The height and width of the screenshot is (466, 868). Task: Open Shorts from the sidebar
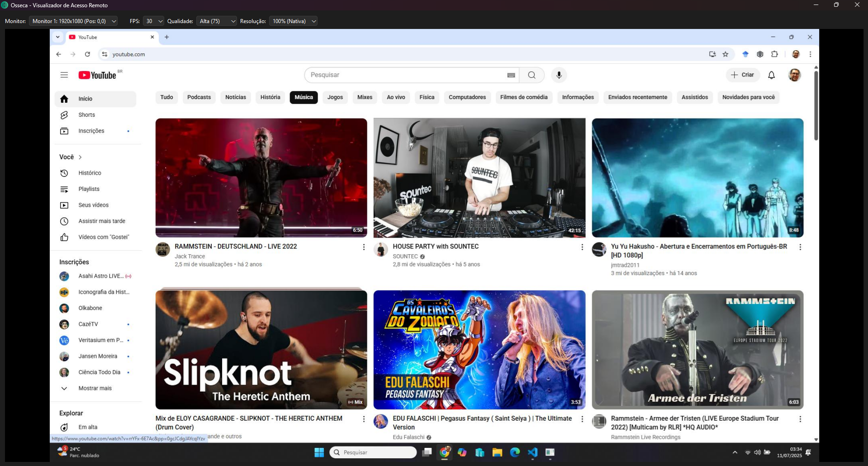(86, 115)
